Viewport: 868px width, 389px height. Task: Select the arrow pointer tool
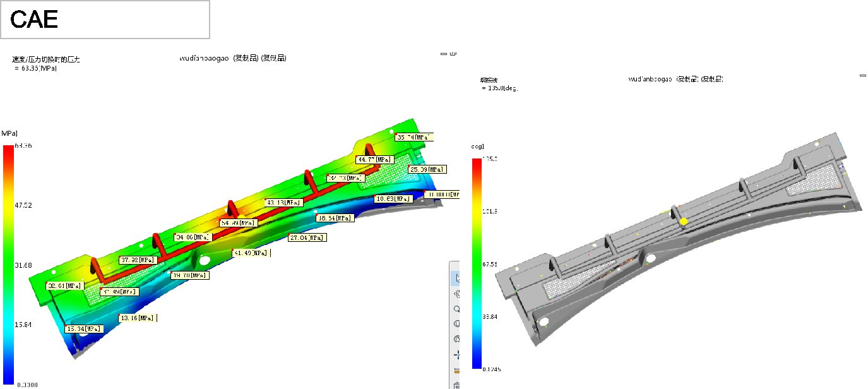tap(457, 278)
